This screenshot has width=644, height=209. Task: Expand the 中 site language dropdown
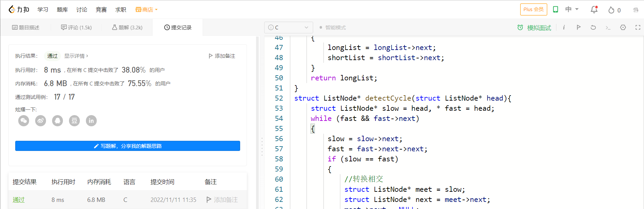tap(572, 9)
